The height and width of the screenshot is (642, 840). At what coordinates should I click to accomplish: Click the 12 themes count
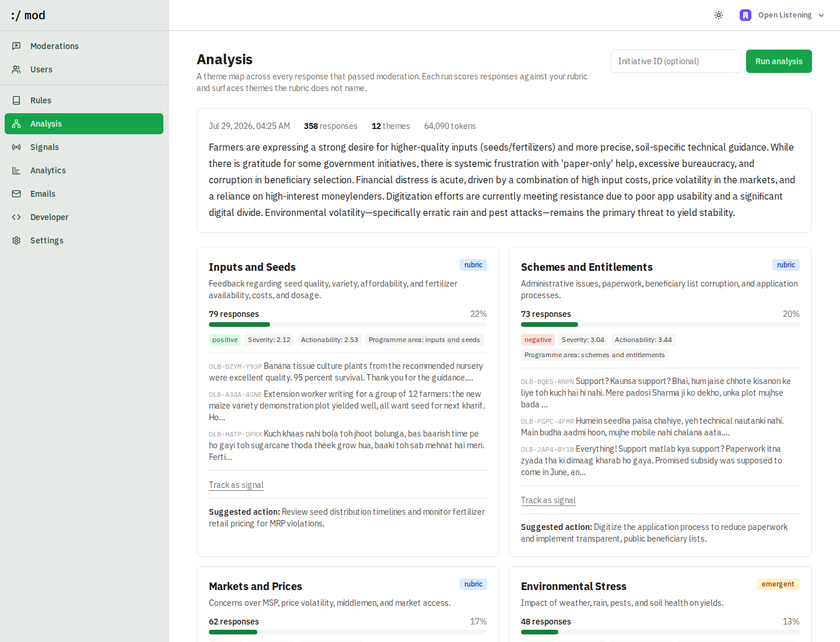(390, 126)
